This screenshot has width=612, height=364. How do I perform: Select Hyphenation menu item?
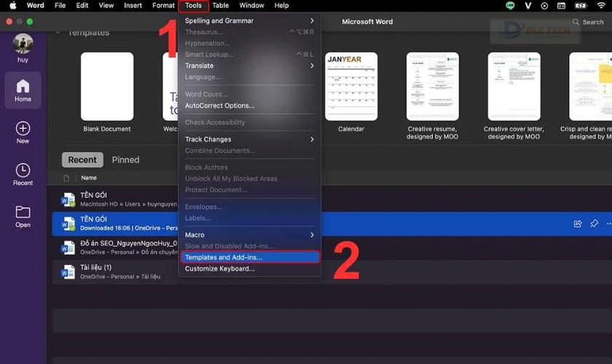(x=250, y=43)
